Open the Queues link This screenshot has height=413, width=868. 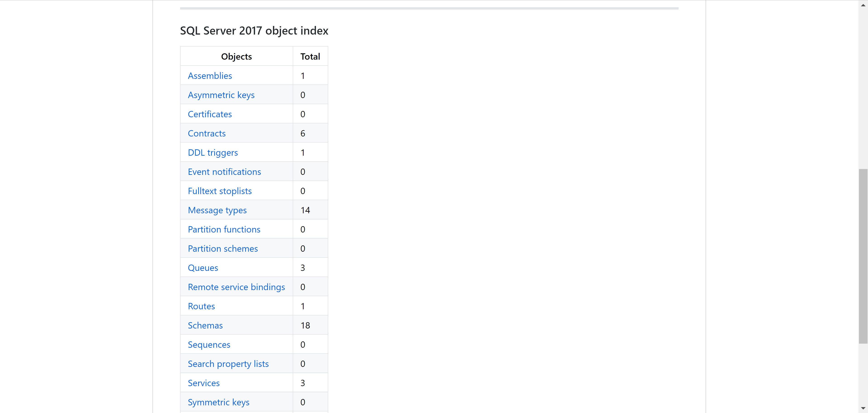coord(203,268)
